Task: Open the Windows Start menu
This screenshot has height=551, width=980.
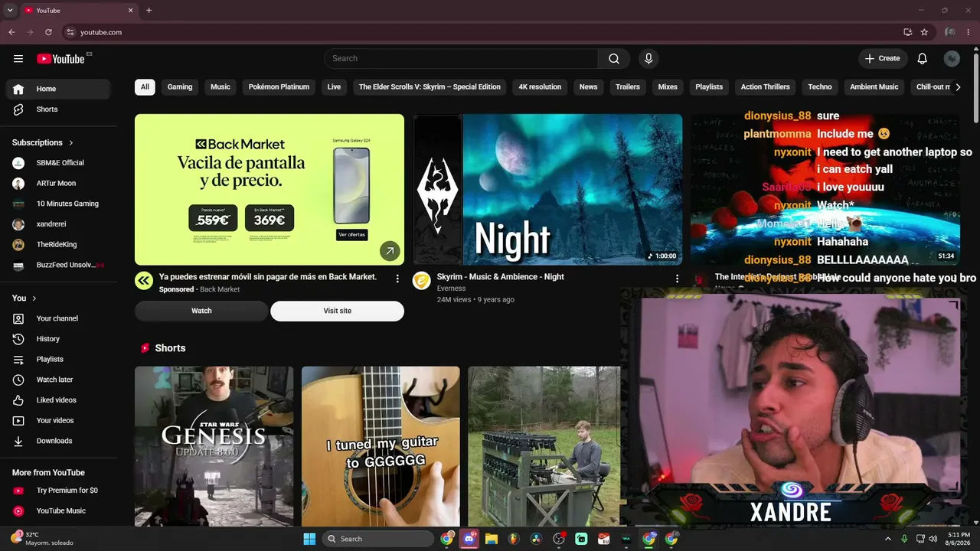Action: (x=309, y=539)
